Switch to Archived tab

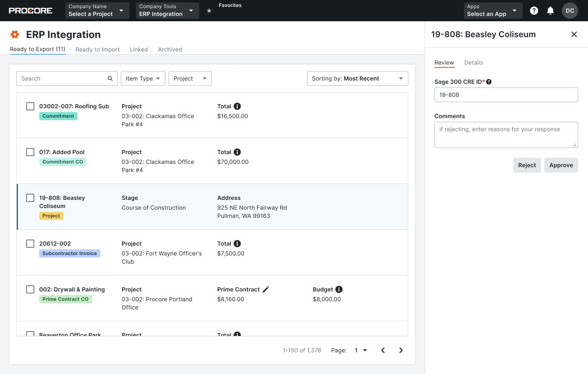click(x=170, y=49)
